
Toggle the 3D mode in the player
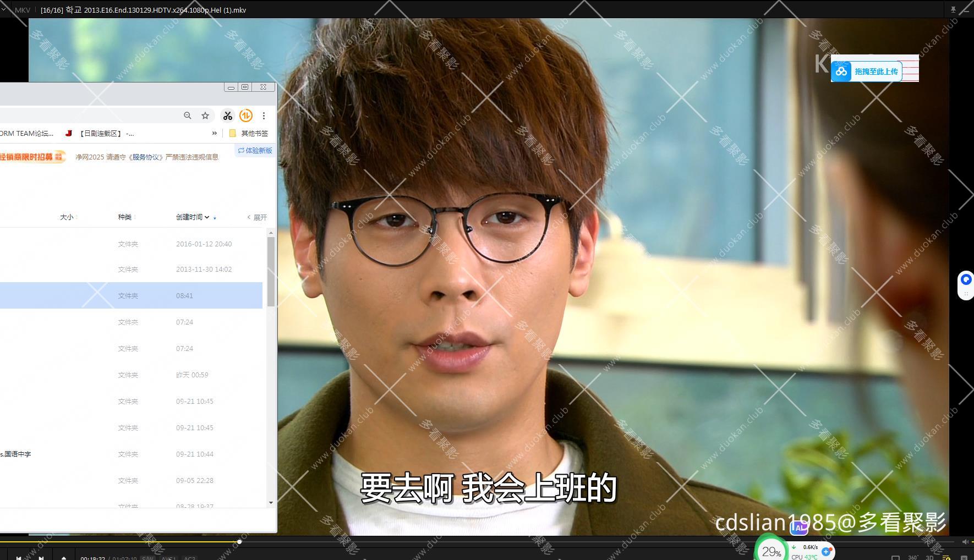(x=931, y=557)
